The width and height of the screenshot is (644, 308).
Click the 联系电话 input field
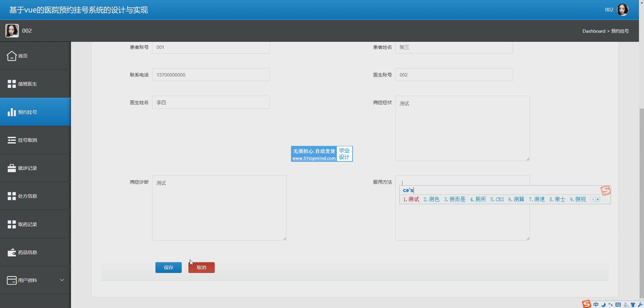211,75
